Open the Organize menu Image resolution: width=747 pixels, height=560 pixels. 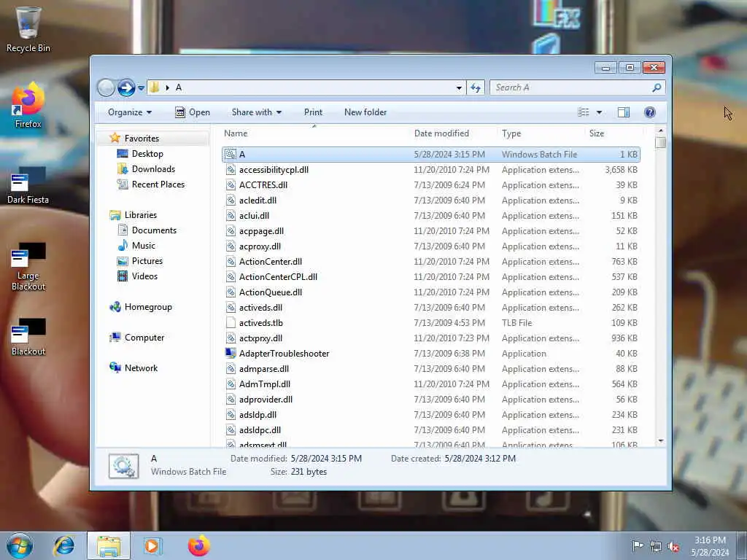(x=130, y=112)
